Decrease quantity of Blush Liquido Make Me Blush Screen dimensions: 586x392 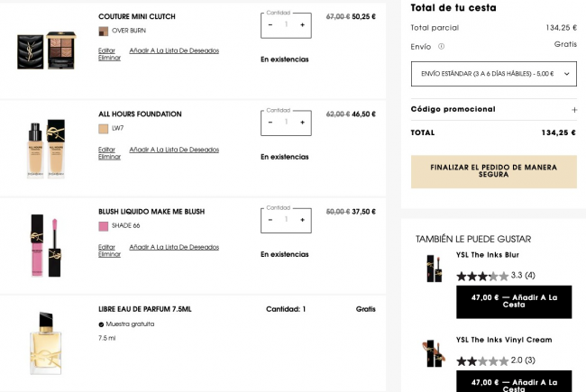pyautogui.click(x=270, y=220)
